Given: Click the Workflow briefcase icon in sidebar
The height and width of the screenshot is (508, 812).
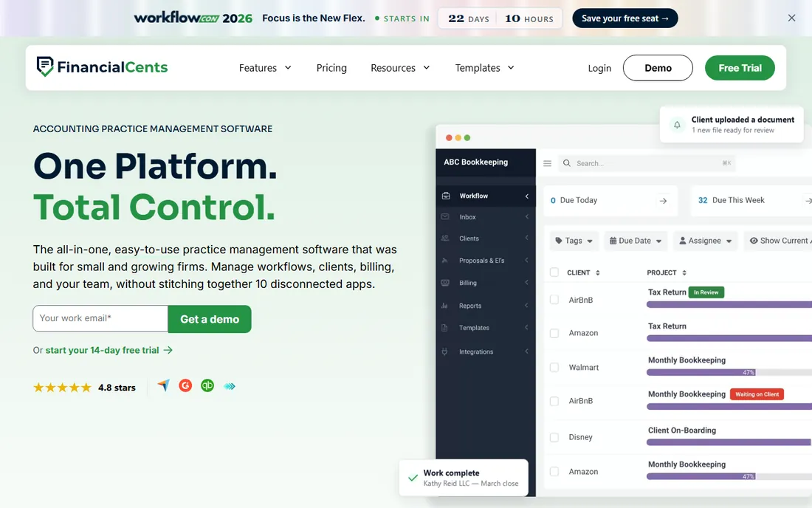Looking at the screenshot, I should (x=446, y=196).
